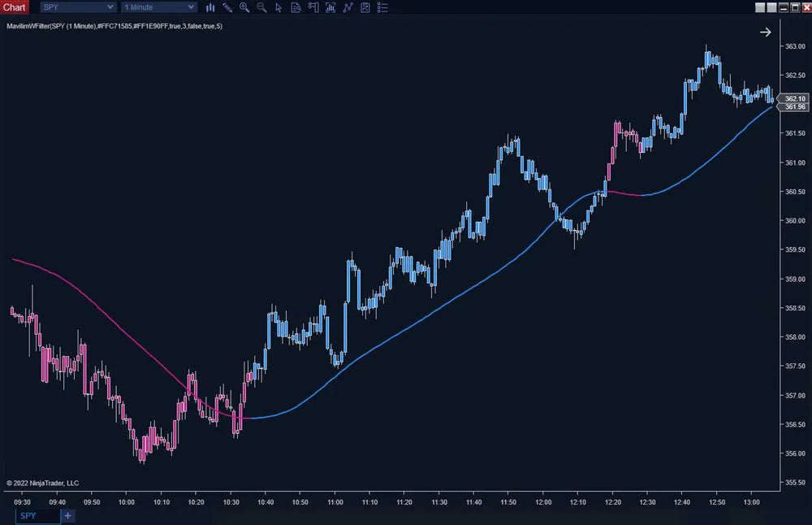Click the scroll-to-latest arrow on chart
This screenshot has width=812, height=525.
(765, 33)
